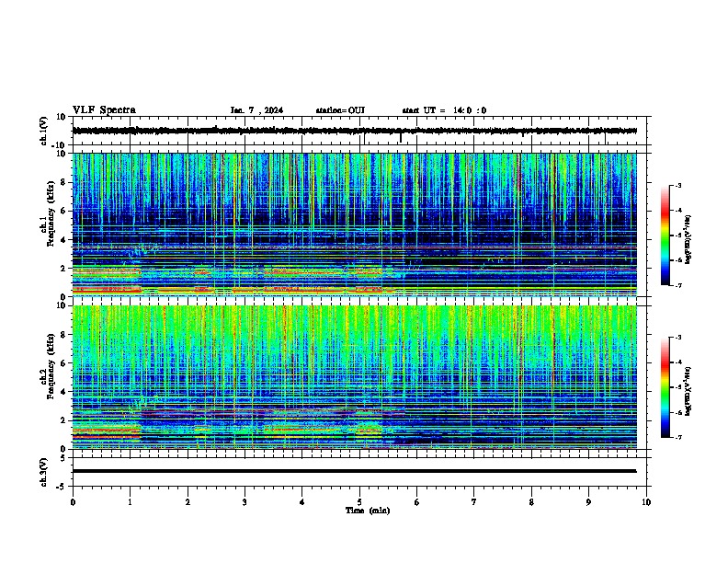Image resolution: width=728 pixels, height=563 pixels.
Task: Select the "start UT = 14:0 :0" text
Action: 444,110
